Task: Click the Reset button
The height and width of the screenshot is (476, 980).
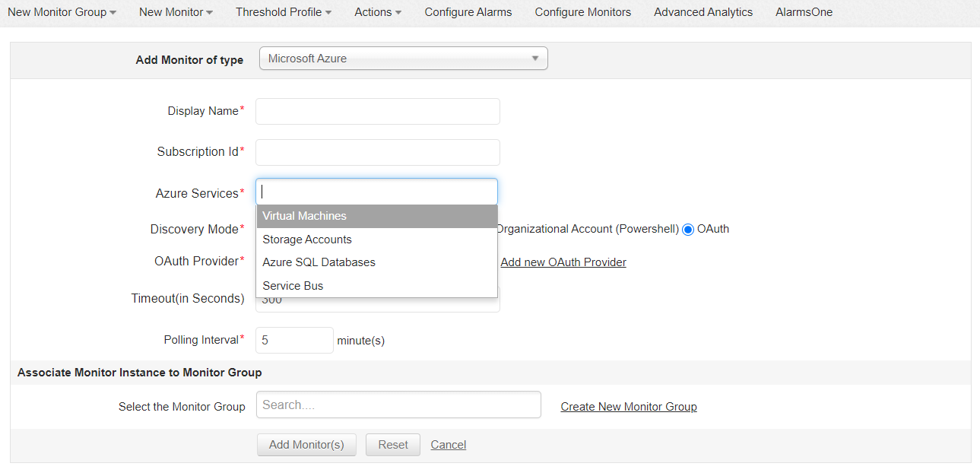Action: click(x=393, y=445)
